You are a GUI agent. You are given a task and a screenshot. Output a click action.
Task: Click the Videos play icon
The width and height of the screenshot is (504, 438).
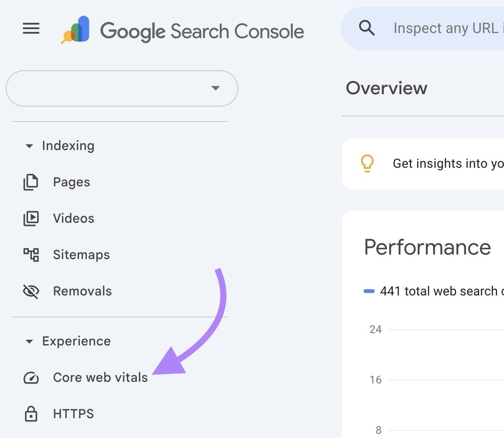coord(31,219)
